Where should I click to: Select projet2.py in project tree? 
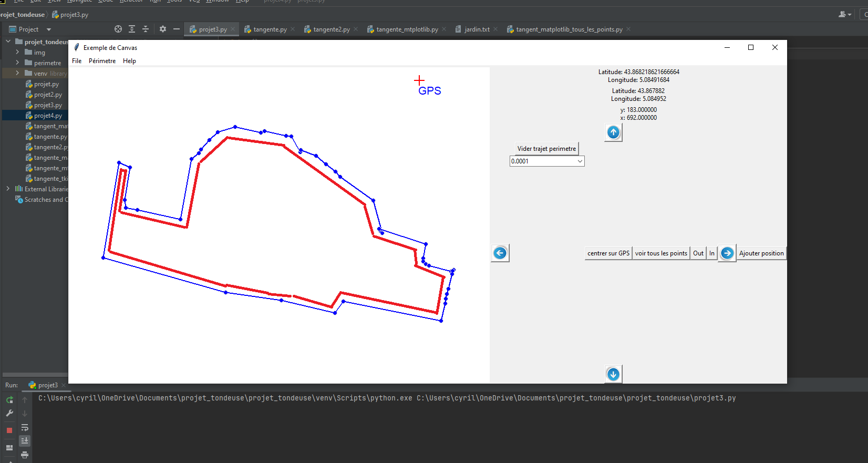(48, 95)
